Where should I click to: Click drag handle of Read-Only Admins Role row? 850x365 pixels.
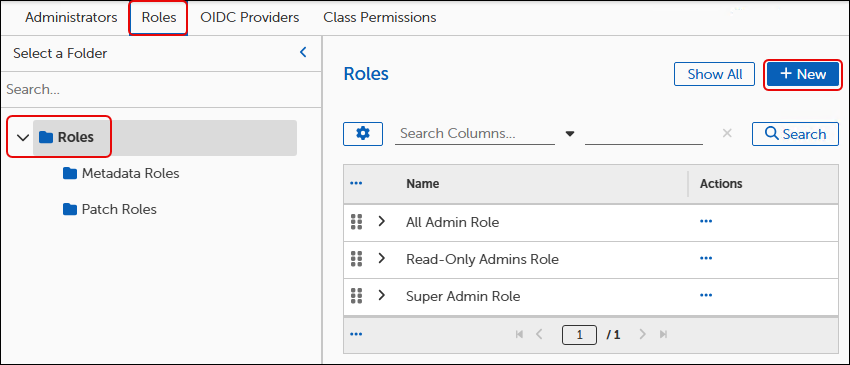click(x=356, y=259)
